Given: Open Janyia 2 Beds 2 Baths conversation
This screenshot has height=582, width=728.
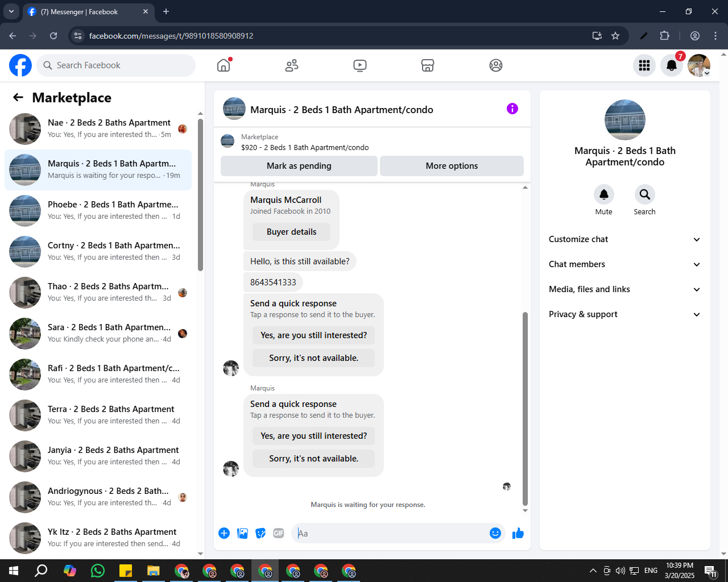Looking at the screenshot, I should (x=98, y=456).
